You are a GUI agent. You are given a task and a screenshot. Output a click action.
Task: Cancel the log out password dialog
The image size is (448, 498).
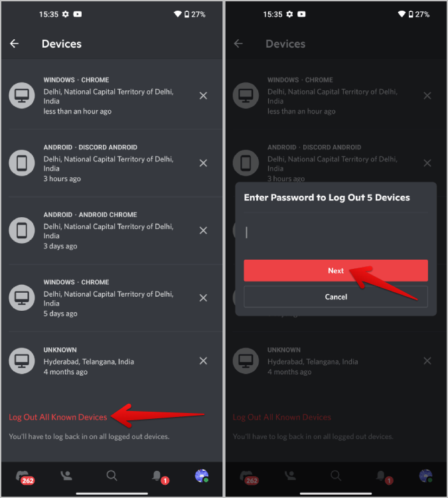click(336, 297)
